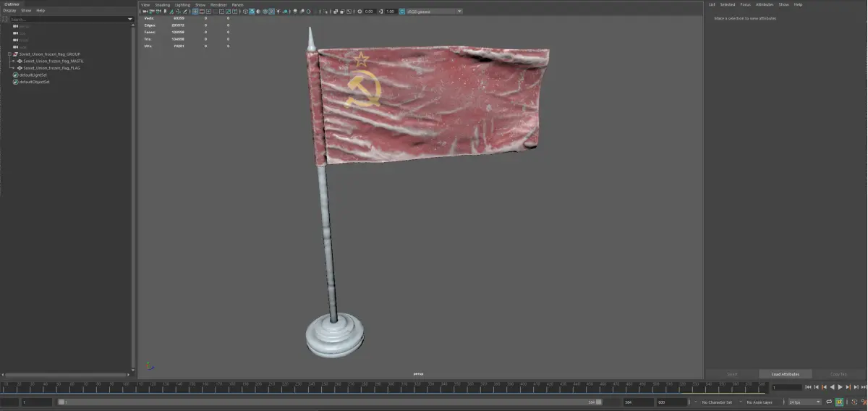Toggle the wireframe on shaded viewport icon

click(265, 12)
